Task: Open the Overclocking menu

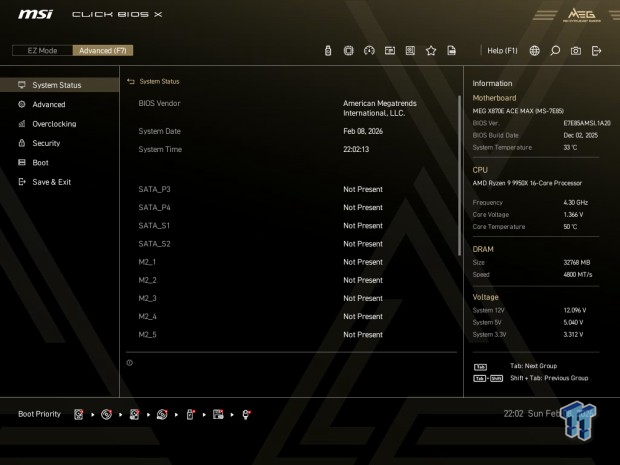Action: pyautogui.click(x=59, y=124)
